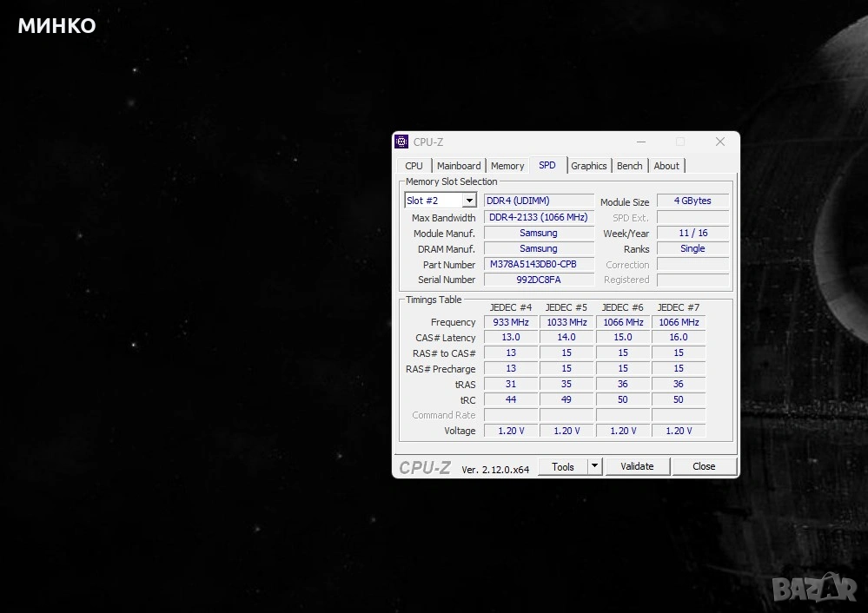Select the Serial Number value 992DC8FA
Image resolution: width=868 pixels, height=613 pixels.
539,280
